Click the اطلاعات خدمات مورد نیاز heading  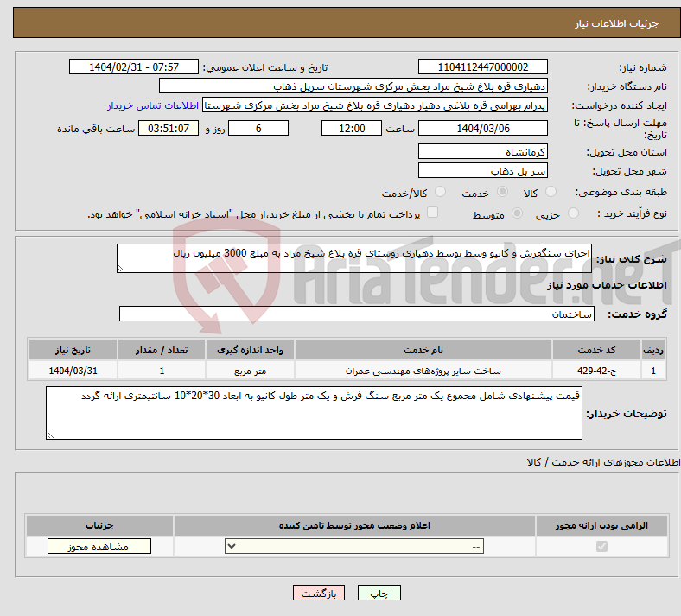[x=607, y=285]
